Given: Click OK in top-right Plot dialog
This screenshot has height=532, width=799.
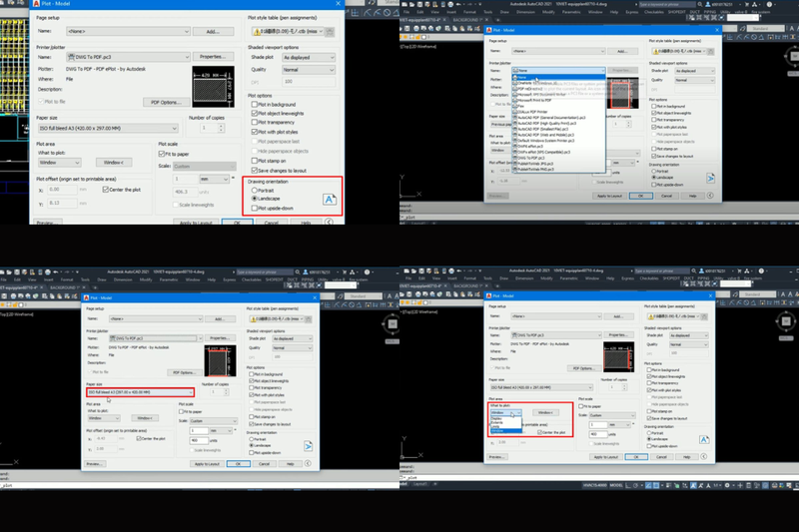Looking at the screenshot, I should [640, 196].
